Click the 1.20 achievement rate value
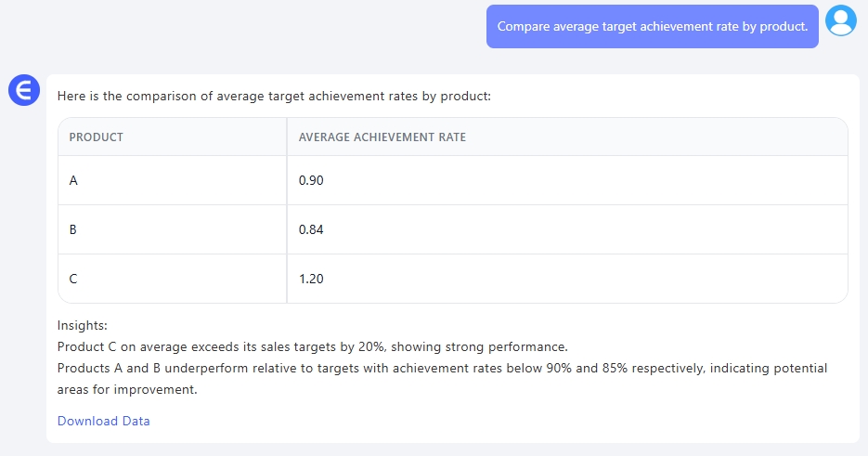The image size is (868, 456). pos(311,279)
